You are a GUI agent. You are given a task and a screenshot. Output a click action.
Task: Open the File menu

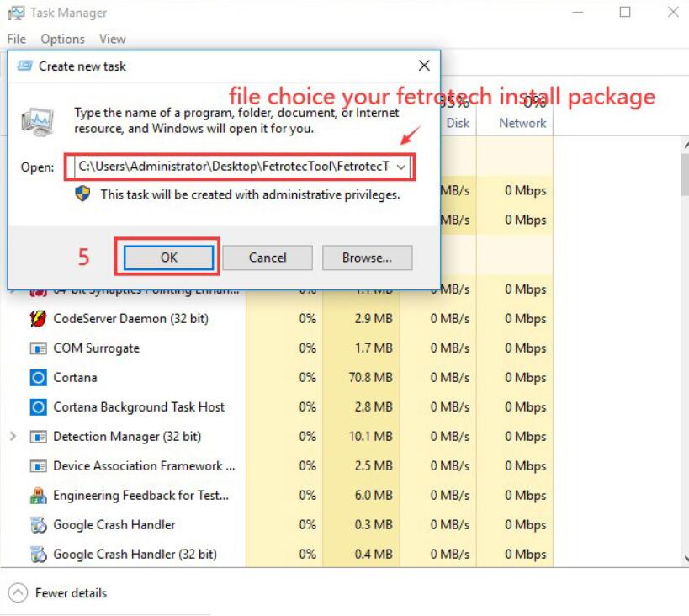click(16, 40)
